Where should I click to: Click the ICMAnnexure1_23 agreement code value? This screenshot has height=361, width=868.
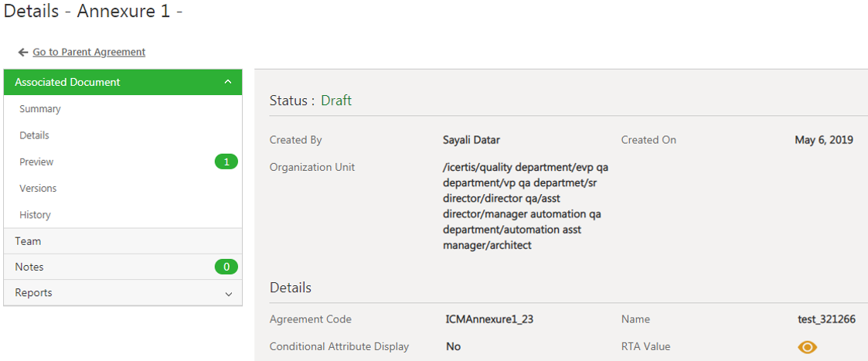pos(489,319)
